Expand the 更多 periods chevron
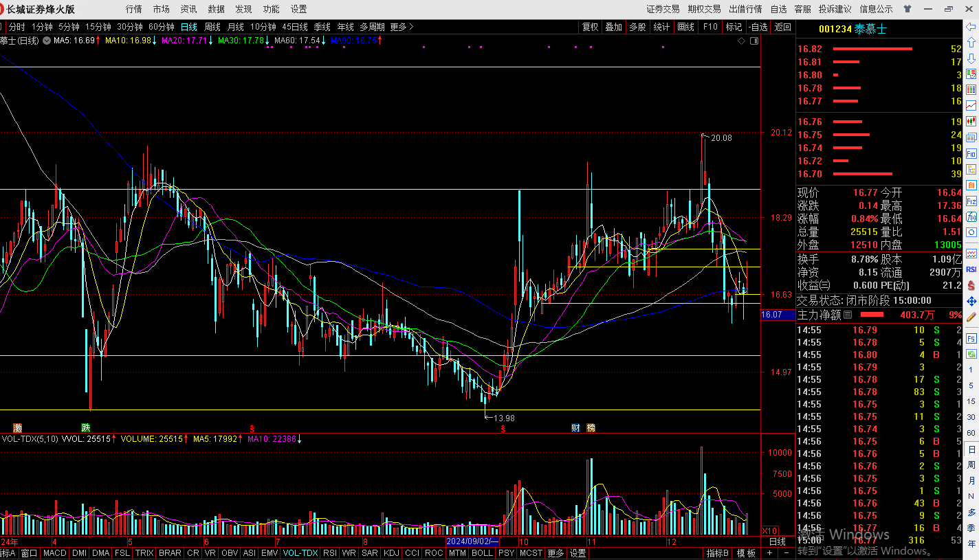 (402, 27)
